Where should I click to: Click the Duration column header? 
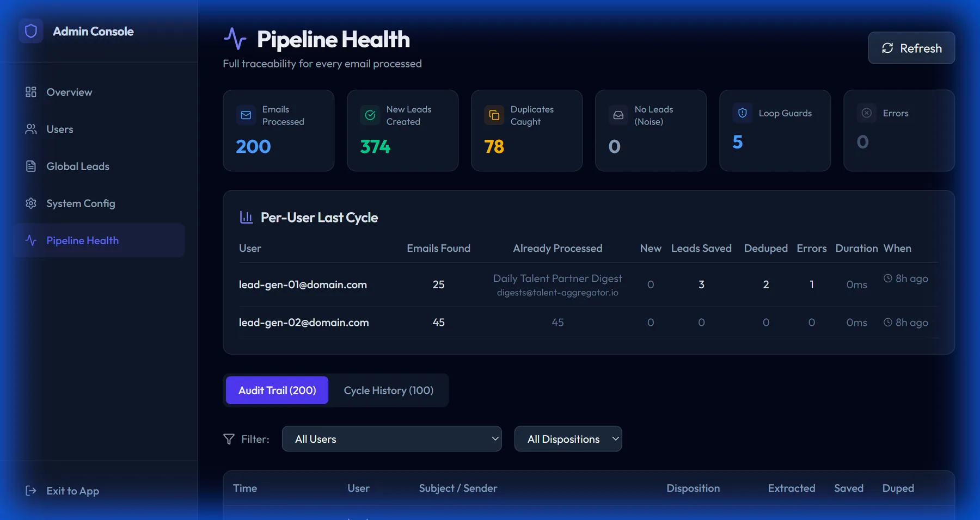point(856,248)
